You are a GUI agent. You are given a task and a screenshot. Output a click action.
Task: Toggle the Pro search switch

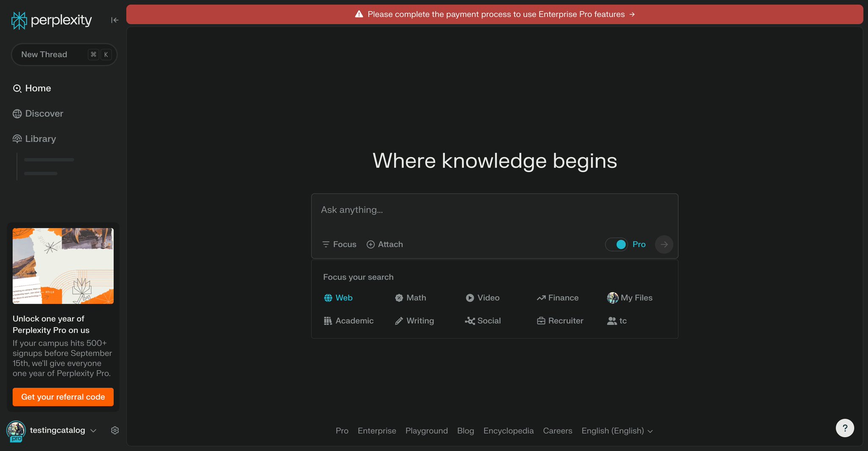pos(616,244)
